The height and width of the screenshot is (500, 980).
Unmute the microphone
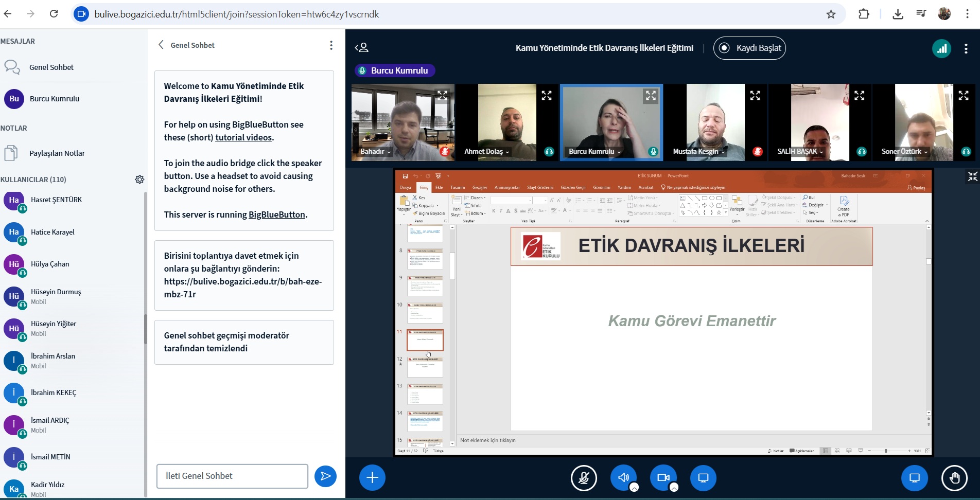[x=584, y=478]
